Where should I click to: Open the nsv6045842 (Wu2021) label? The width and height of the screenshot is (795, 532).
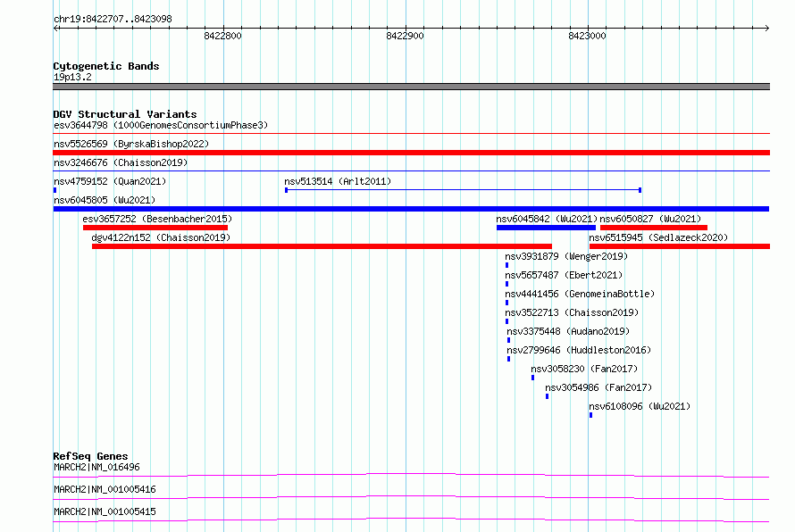[x=547, y=219]
